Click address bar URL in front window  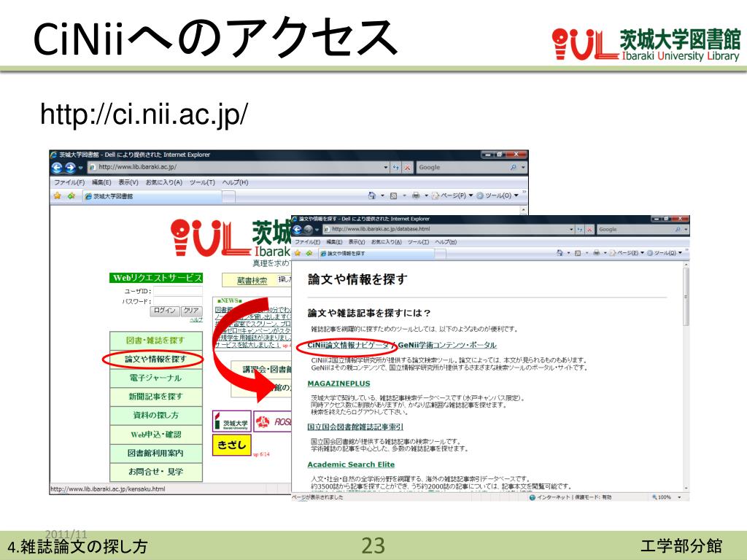pos(381,230)
